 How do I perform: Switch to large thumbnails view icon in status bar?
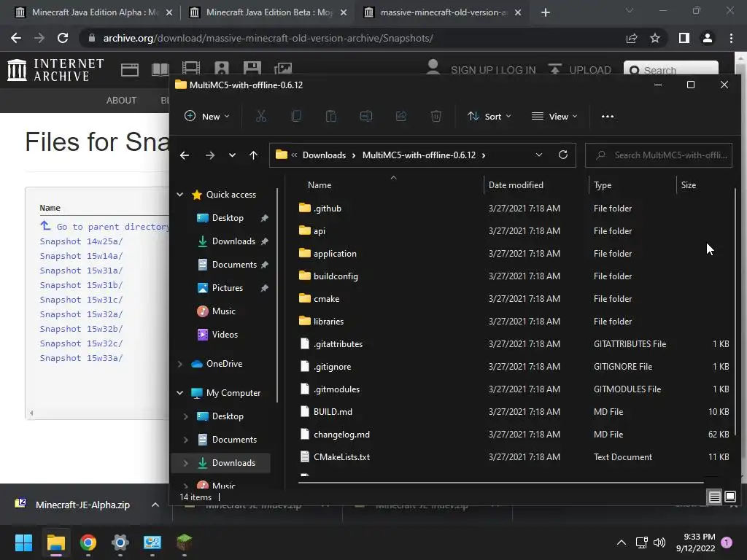729,497
